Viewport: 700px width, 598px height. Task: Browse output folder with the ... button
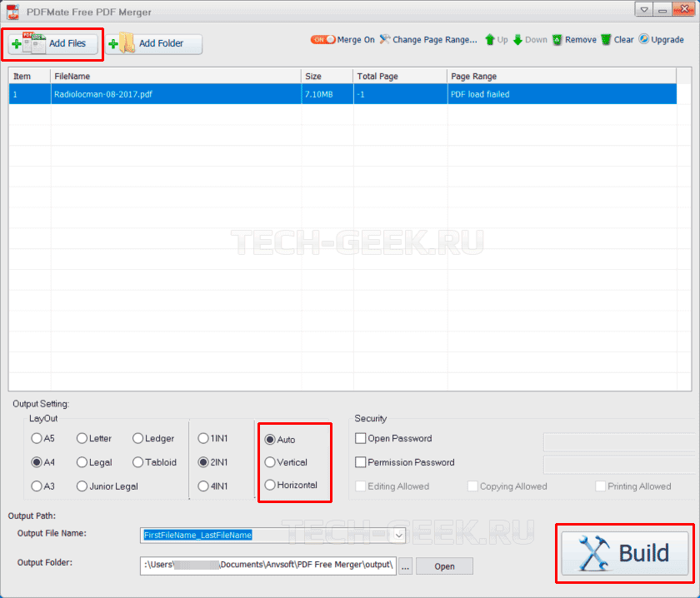405,566
